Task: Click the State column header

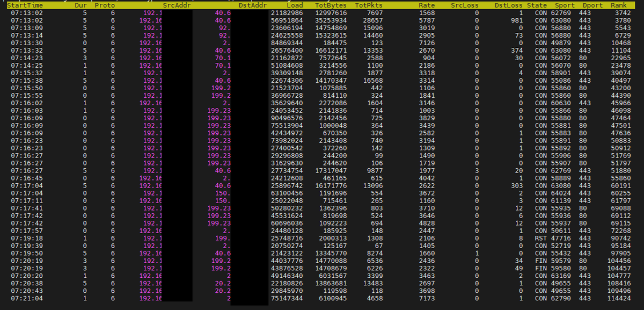Action: point(537,5)
